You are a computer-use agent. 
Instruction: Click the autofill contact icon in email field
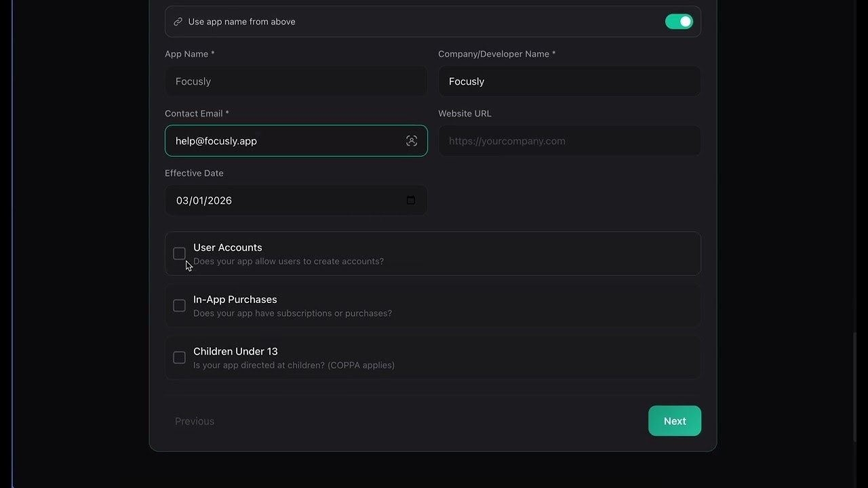click(x=412, y=141)
